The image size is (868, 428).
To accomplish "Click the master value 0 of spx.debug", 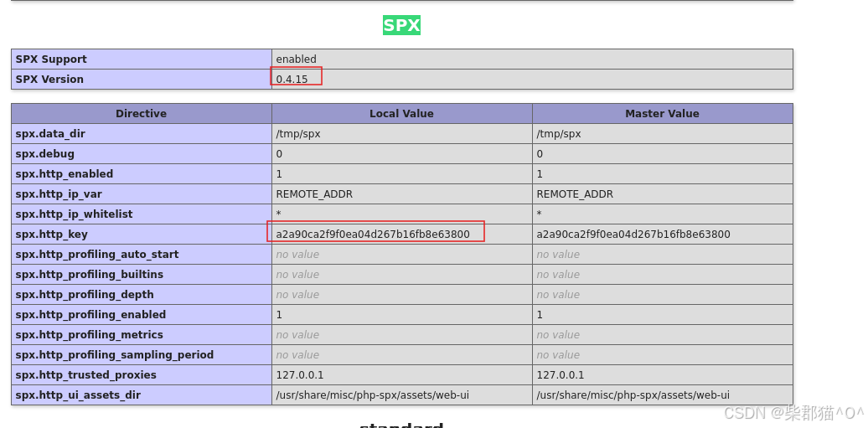I will click(x=540, y=154).
